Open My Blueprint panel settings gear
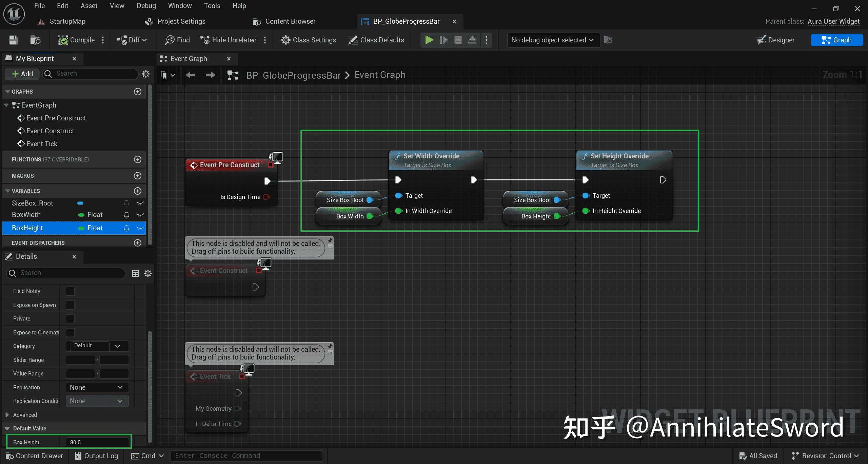Screen dimensions: 868x464 pos(145,74)
